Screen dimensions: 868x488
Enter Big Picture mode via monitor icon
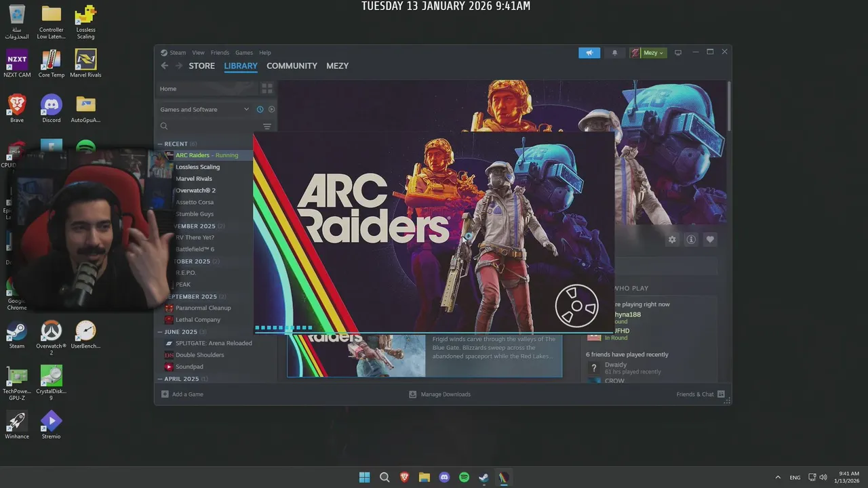pyautogui.click(x=677, y=53)
